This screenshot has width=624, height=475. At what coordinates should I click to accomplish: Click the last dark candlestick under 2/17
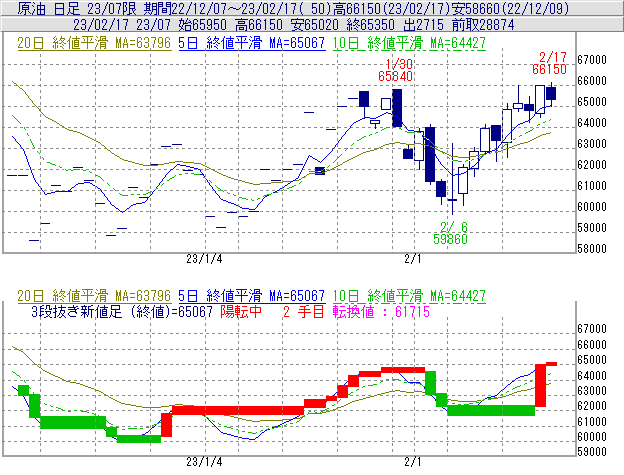coord(551,93)
